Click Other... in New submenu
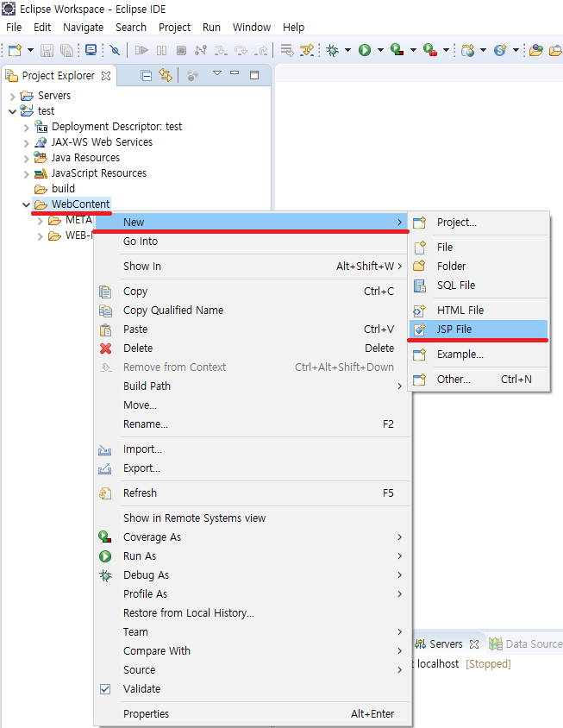This screenshot has width=563, height=728. tap(479, 380)
